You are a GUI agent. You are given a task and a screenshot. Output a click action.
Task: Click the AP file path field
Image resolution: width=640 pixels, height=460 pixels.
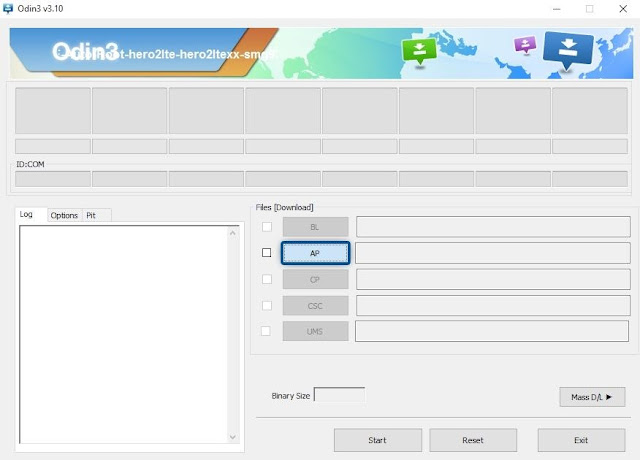(493, 253)
